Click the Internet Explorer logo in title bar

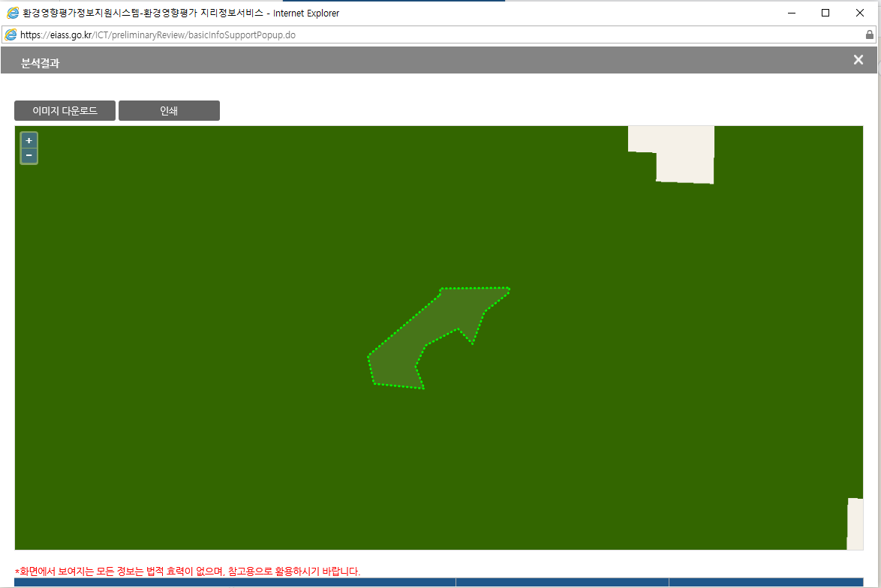(11, 13)
